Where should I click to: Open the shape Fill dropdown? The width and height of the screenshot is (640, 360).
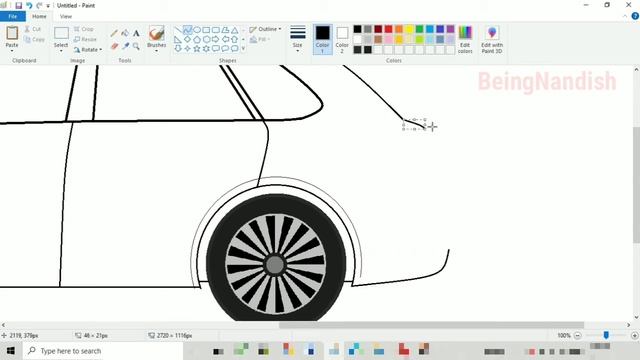pyautogui.click(x=260, y=40)
